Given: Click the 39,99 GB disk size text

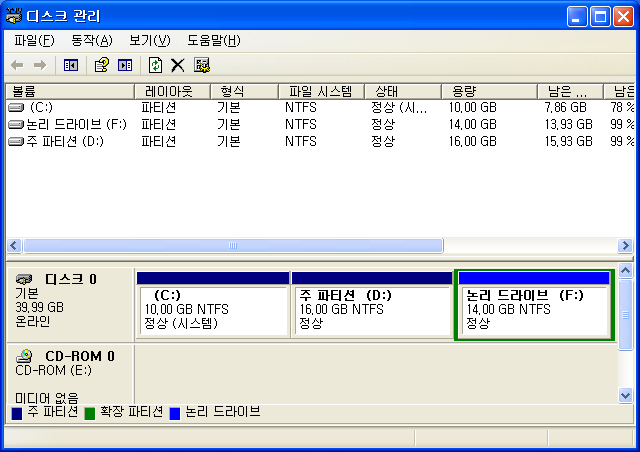Looking at the screenshot, I should coord(40,307).
